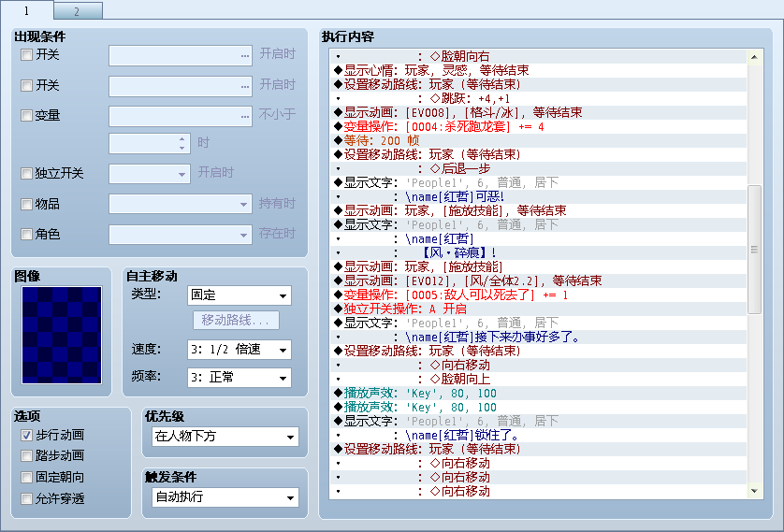The height and width of the screenshot is (532, 784).
Task: Enable the first 开关 condition checkbox
Action: (26, 54)
